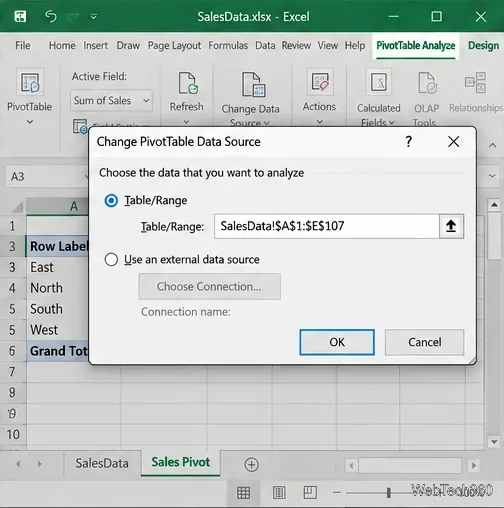
Task: Collapse the ribbon with the caret
Action: 492,145
